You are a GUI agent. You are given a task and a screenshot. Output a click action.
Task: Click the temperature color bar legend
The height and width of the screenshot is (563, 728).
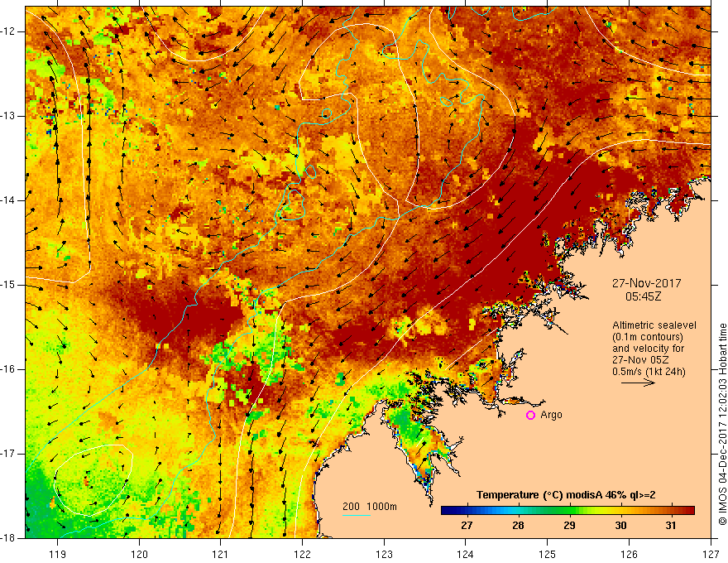pos(568,511)
